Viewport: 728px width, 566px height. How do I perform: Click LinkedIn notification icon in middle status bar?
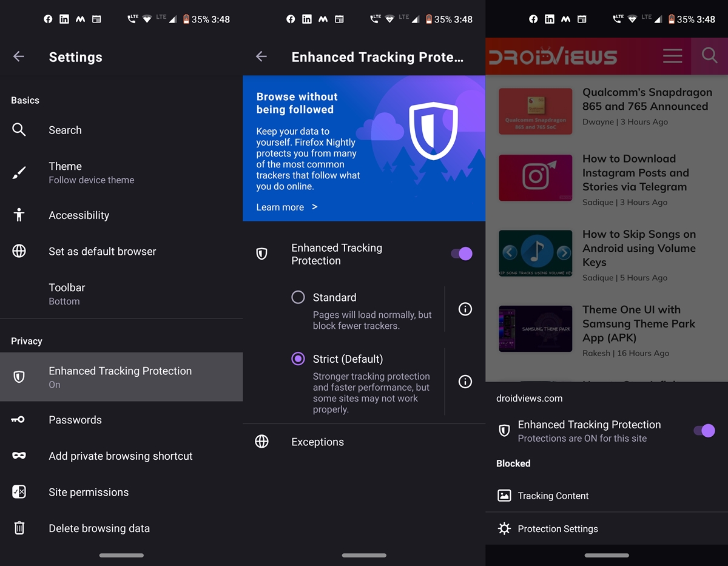click(307, 19)
